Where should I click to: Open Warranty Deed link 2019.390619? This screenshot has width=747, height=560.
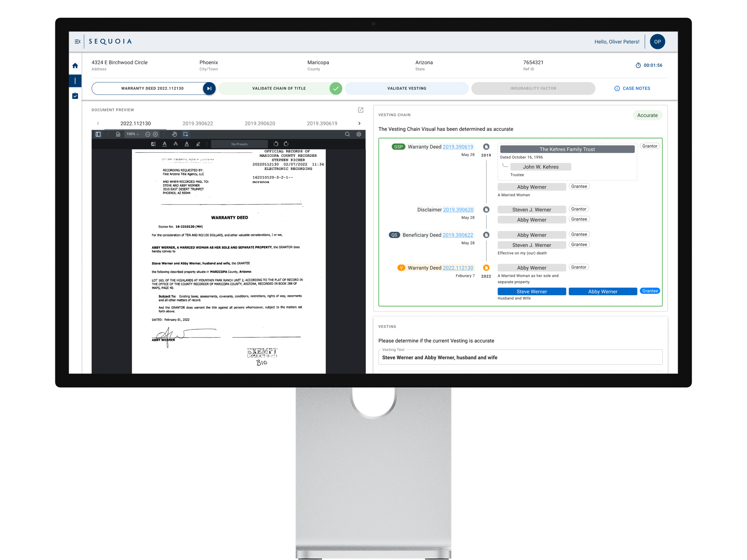click(458, 147)
